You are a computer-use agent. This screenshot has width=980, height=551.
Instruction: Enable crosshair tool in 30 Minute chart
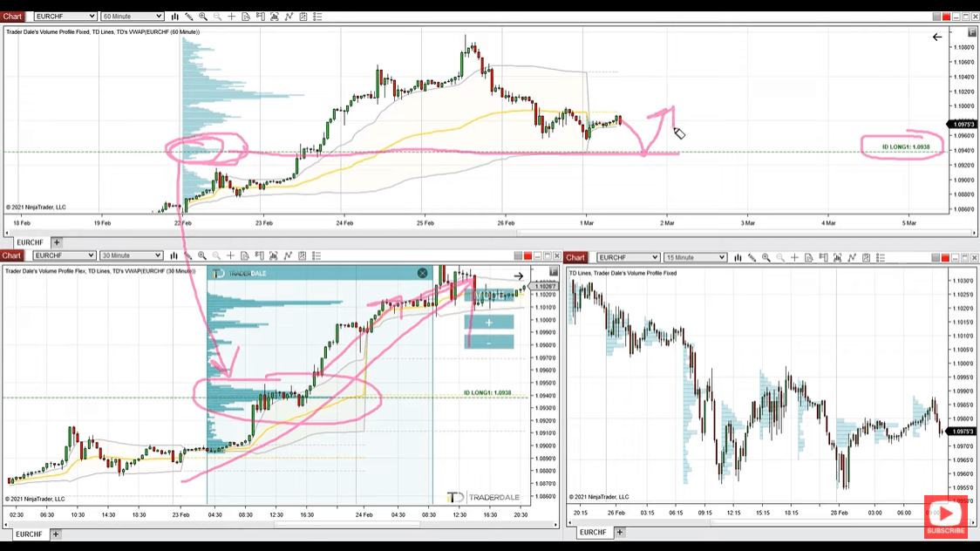231,255
